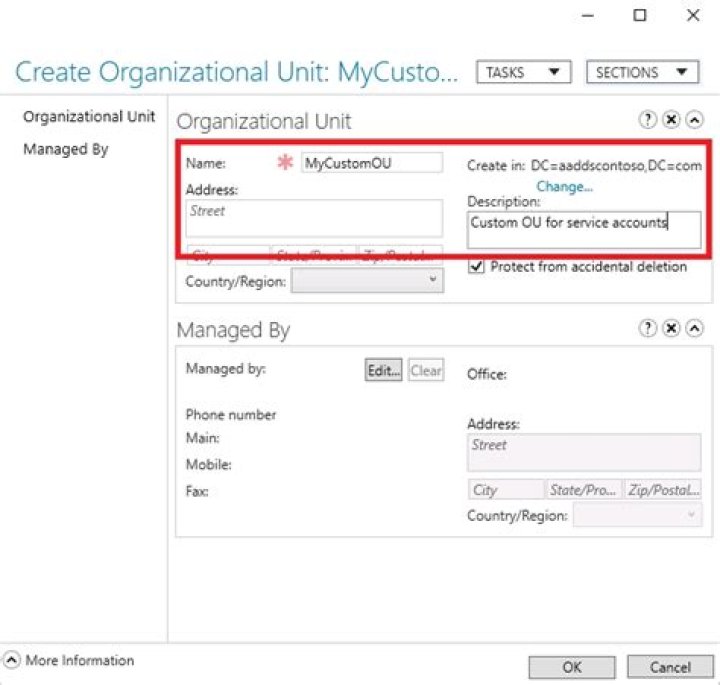Confirm with the OK button
Image resolution: width=720 pixels, height=685 pixels.
coord(572,667)
